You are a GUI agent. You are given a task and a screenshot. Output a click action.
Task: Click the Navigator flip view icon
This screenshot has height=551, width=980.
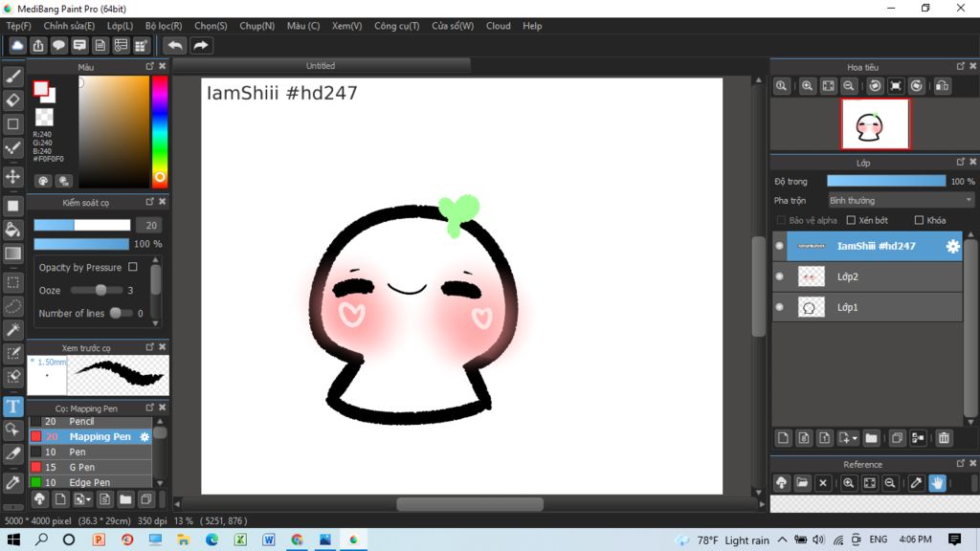click(x=943, y=86)
